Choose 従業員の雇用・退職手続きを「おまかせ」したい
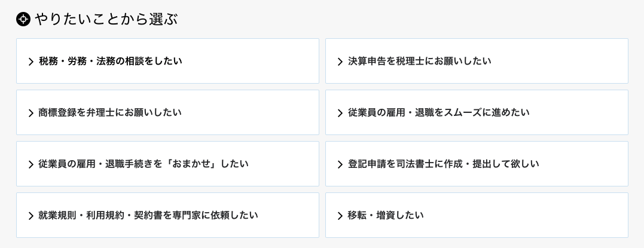Screen dimensions: 644x248 pyautogui.click(x=144, y=164)
